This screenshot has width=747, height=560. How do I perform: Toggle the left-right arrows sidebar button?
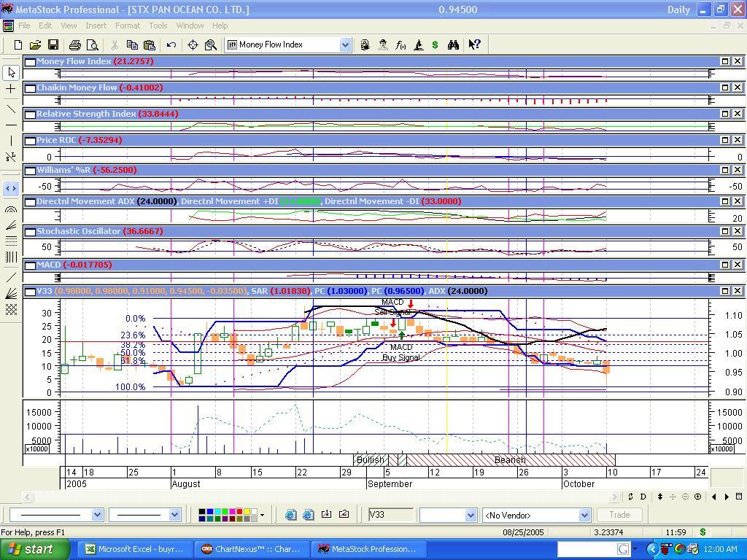[11, 189]
